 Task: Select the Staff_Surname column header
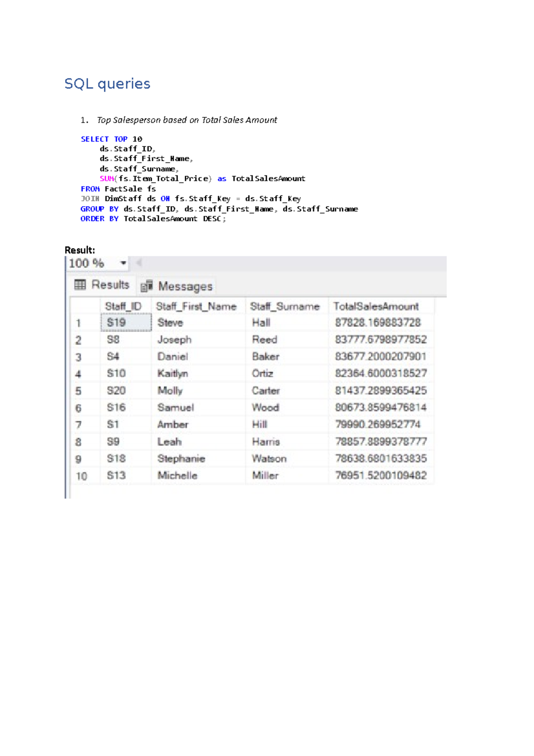pyautogui.click(x=285, y=306)
